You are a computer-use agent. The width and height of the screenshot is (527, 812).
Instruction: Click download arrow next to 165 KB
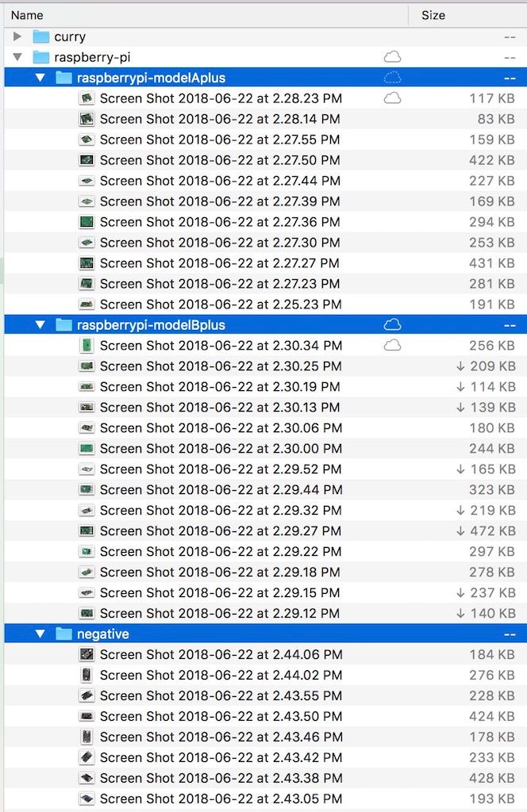(x=460, y=469)
